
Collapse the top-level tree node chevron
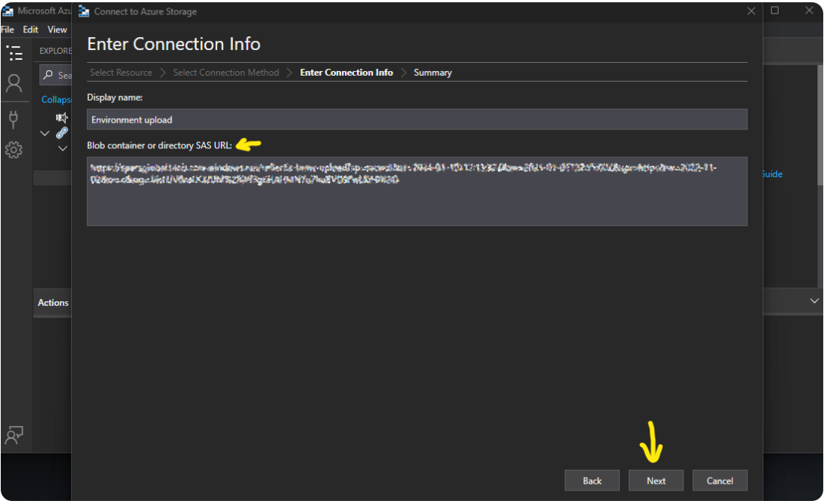click(x=45, y=133)
